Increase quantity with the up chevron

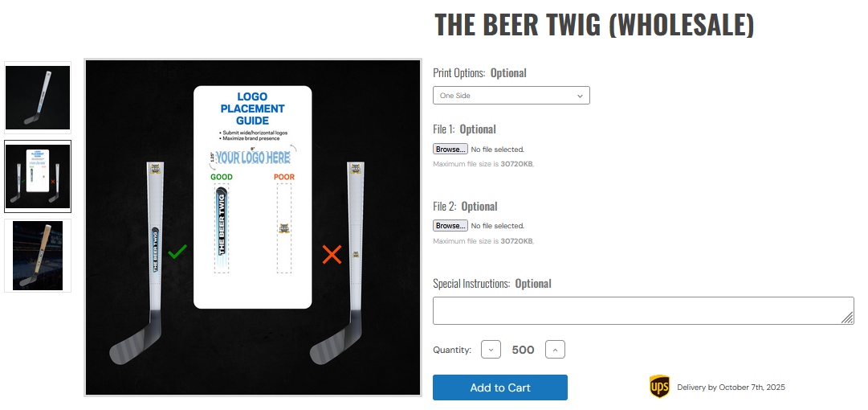point(555,350)
